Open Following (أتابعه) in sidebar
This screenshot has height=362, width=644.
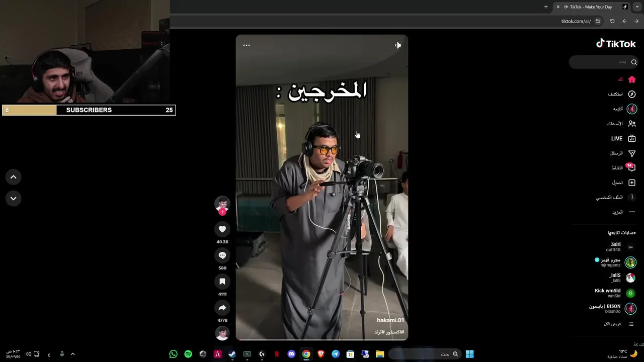625,109
